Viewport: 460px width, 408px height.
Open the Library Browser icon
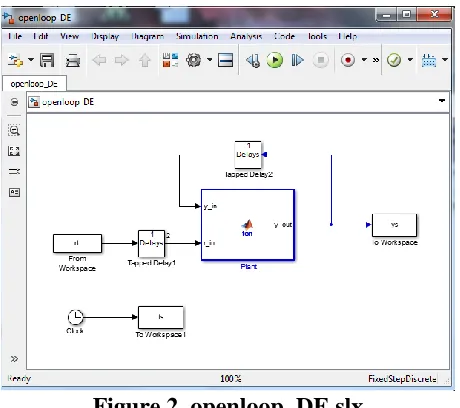[170, 60]
